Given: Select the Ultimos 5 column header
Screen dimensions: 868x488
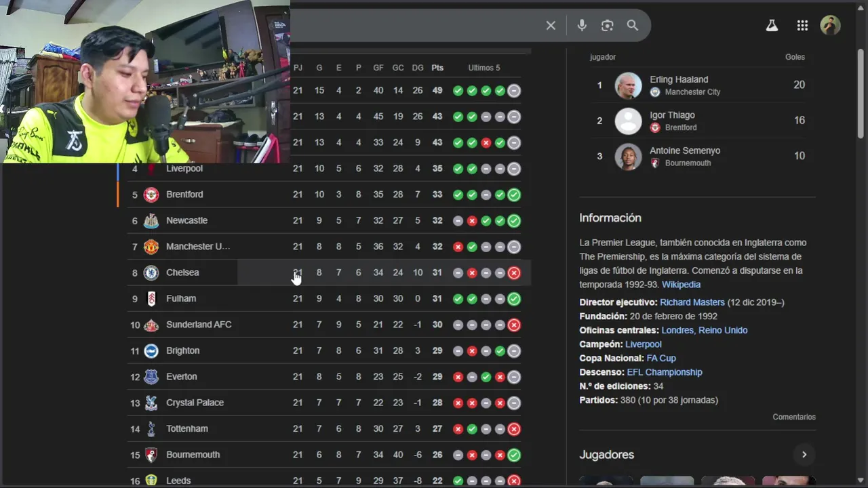Looking at the screenshot, I should pos(484,68).
